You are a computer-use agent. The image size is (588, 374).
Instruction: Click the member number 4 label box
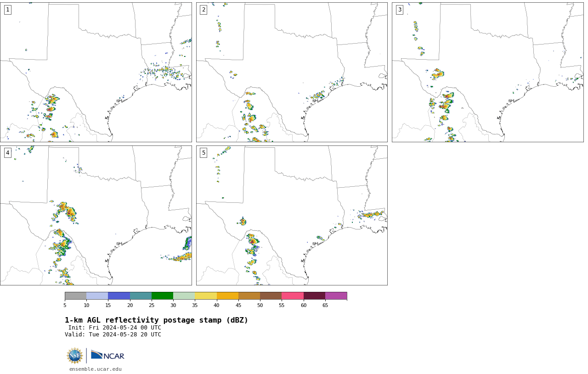7,153
